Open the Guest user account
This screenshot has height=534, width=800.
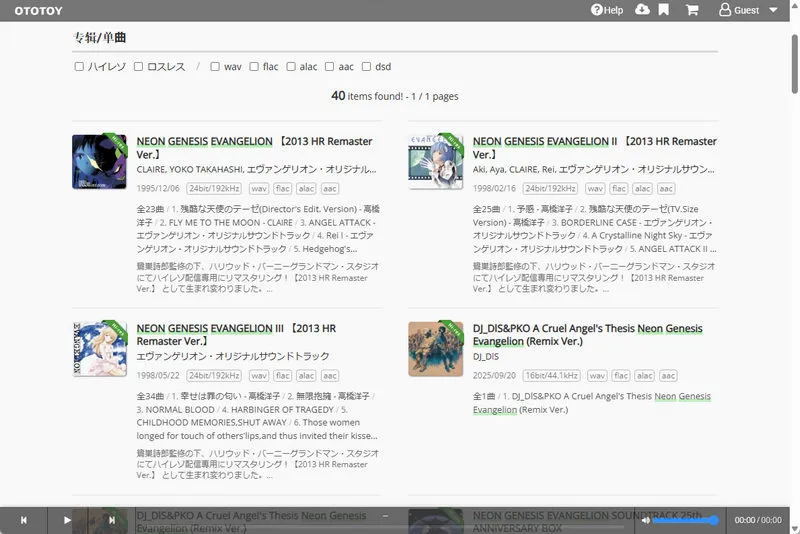(x=739, y=10)
